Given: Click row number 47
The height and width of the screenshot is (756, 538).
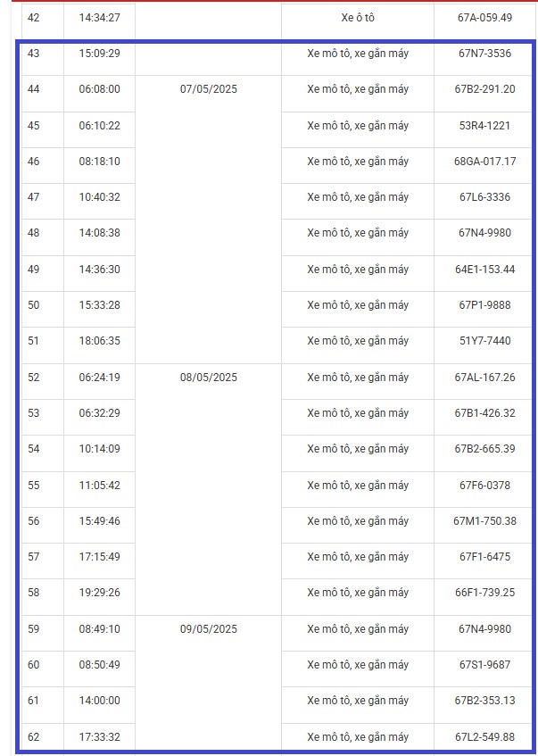Looking at the screenshot, I should click(33, 197).
